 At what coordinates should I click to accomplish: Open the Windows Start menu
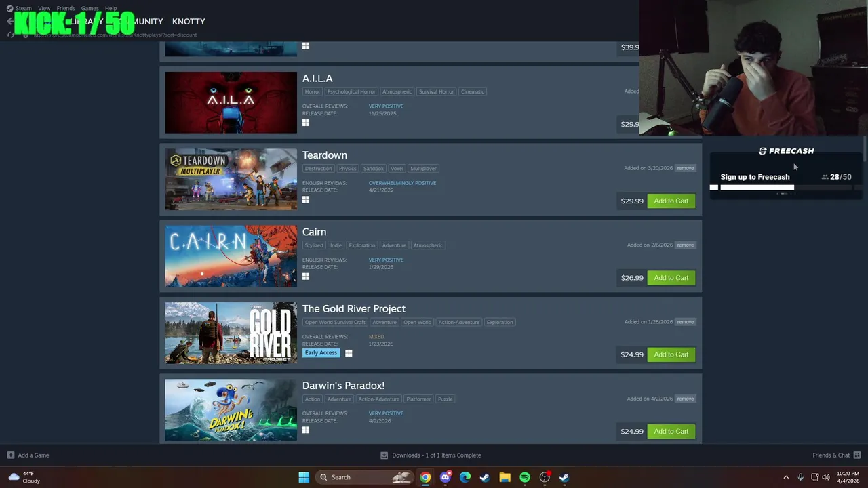(x=304, y=477)
